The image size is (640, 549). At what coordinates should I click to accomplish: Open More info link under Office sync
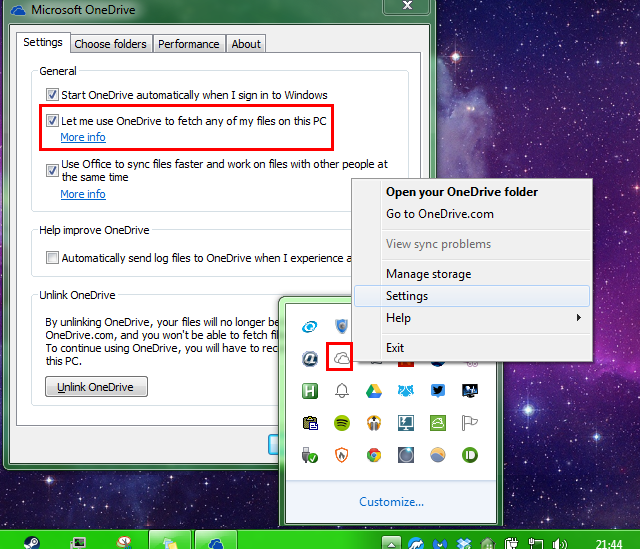83,194
